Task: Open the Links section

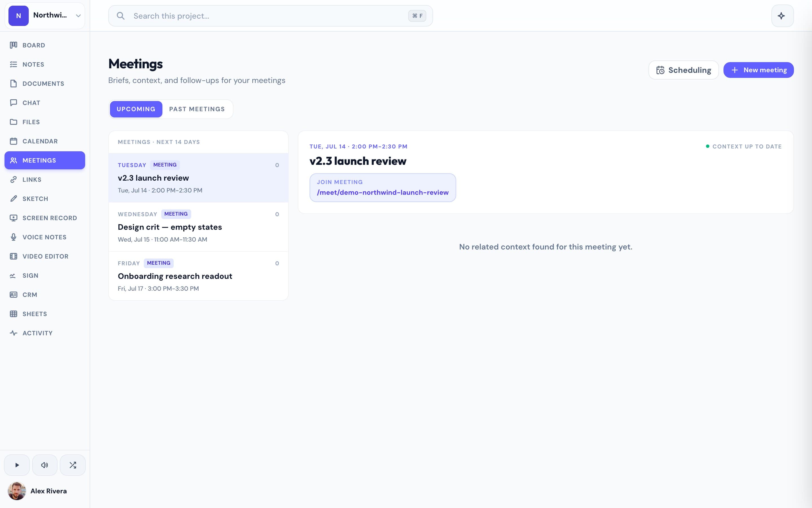Action: [x=45, y=179]
